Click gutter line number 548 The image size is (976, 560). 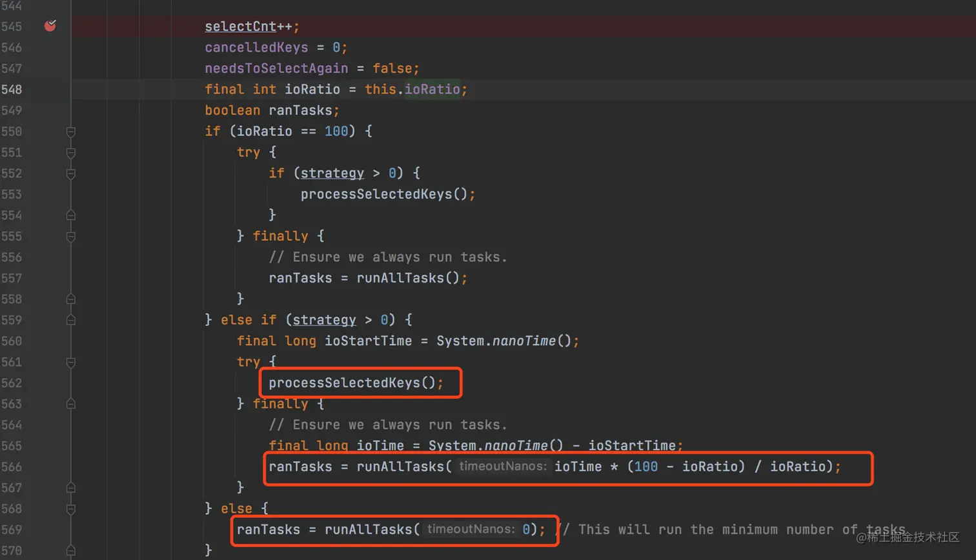pyautogui.click(x=12, y=90)
